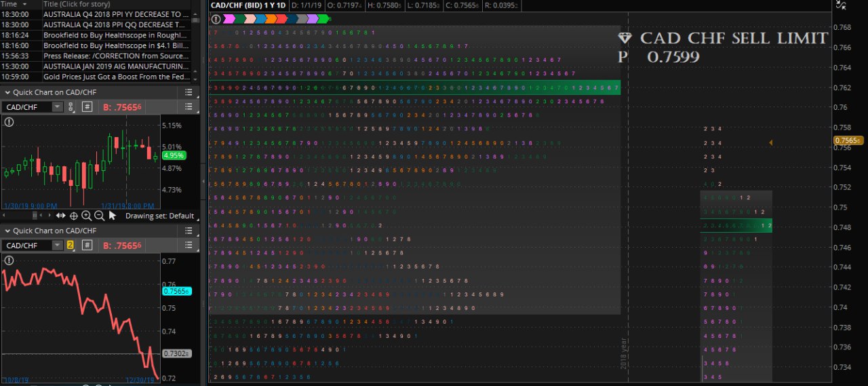Collapse the lower Quick Chart on CAD/CHF panel
Screen dimensions: 868x386
[x=7, y=231]
